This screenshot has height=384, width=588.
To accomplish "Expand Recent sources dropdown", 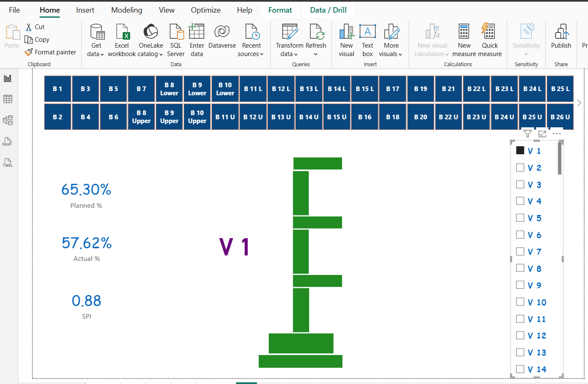I will (x=251, y=54).
